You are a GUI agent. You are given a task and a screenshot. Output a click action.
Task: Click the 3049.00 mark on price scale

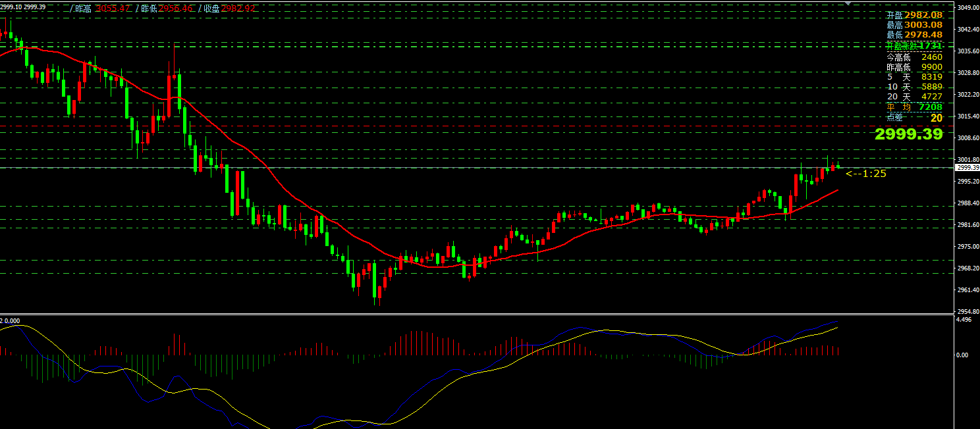click(x=967, y=8)
